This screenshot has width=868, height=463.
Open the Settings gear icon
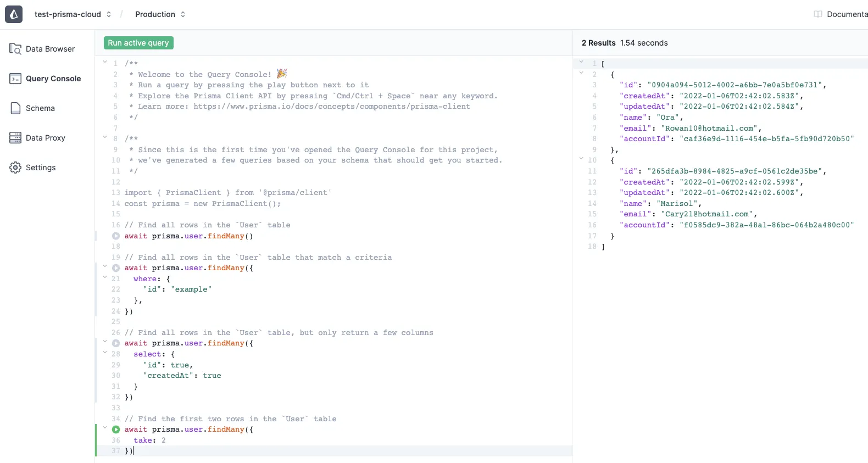(15, 168)
